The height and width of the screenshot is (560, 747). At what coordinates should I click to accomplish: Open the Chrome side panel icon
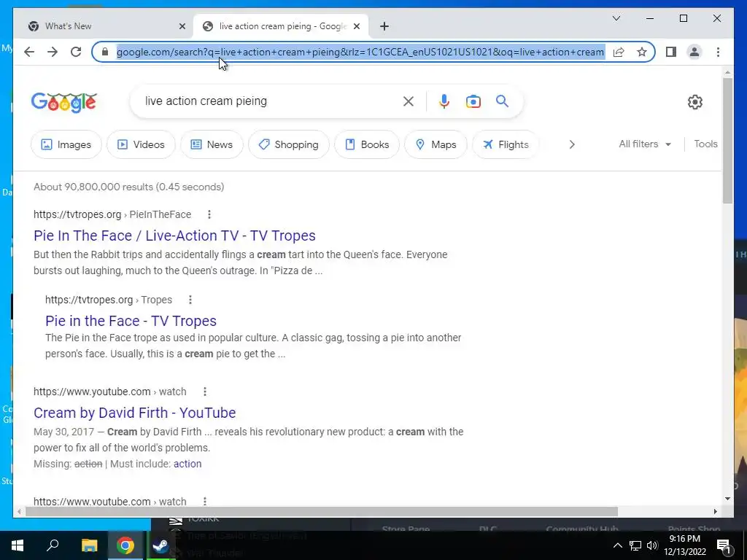click(x=671, y=52)
